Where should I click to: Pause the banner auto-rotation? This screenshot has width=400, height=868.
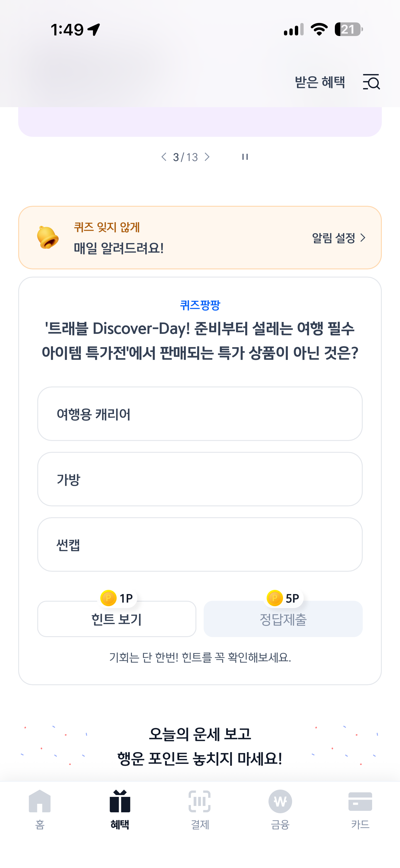[245, 157]
